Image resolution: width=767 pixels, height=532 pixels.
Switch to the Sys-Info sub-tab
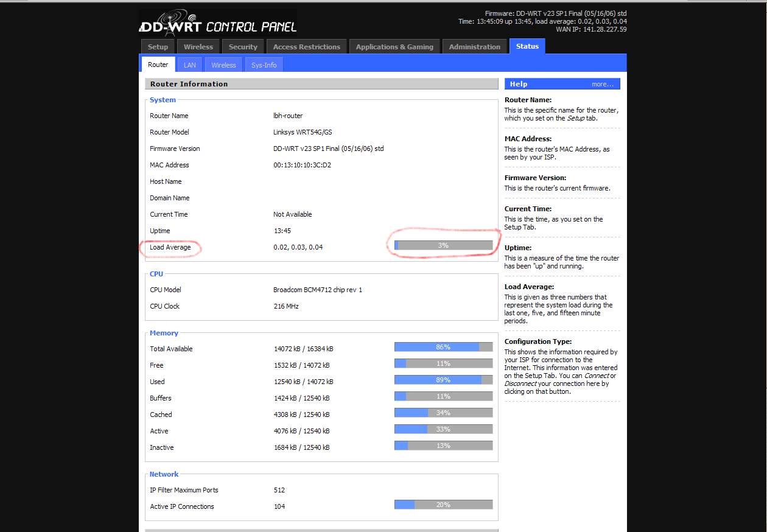[264, 65]
